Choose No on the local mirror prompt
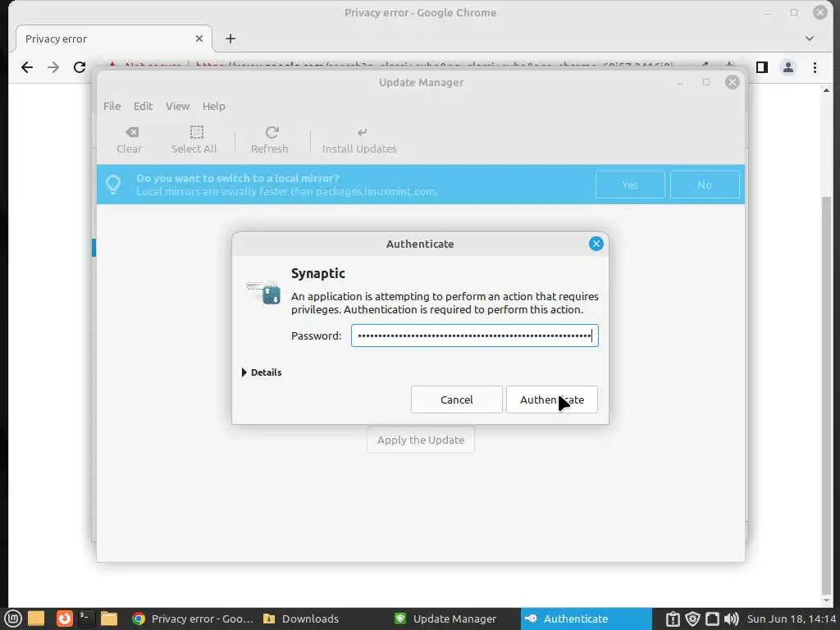 pos(705,185)
